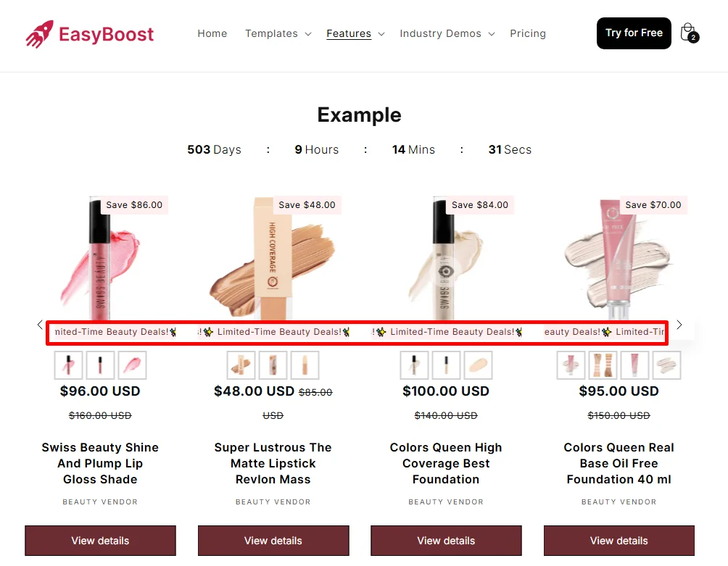Select fourth thumbnail of Real Base Foundation
Image resolution: width=728 pixels, height=566 pixels.
(666, 365)
